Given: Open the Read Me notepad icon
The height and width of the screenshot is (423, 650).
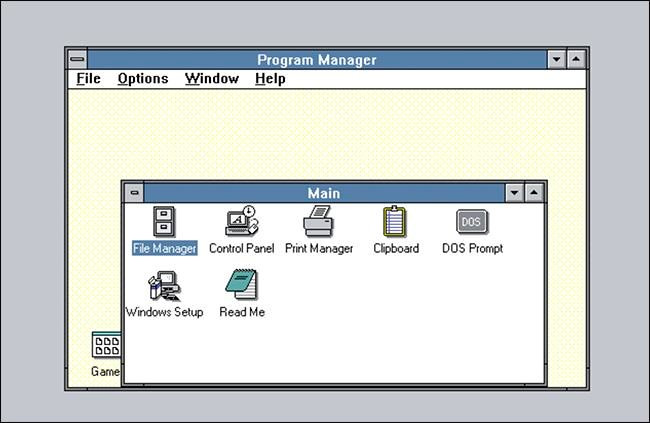Looking at the screenshot, I should coord(241,286).
